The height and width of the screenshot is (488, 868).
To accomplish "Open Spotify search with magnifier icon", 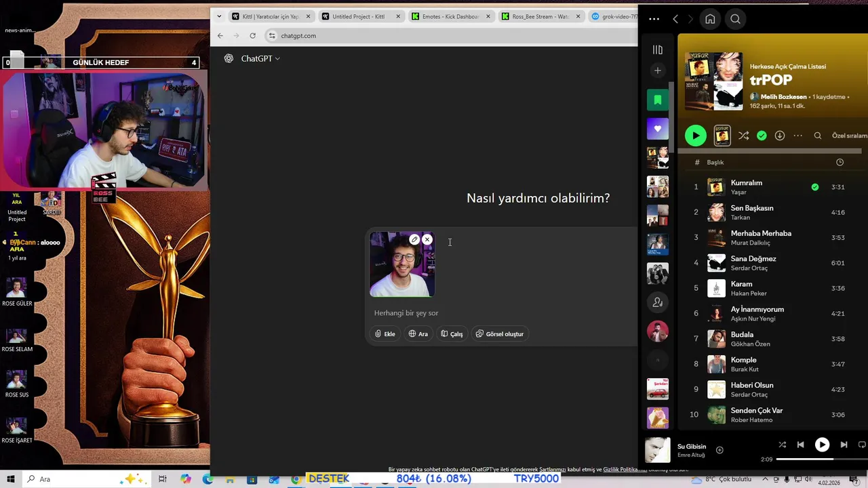I will pos(735,19).
